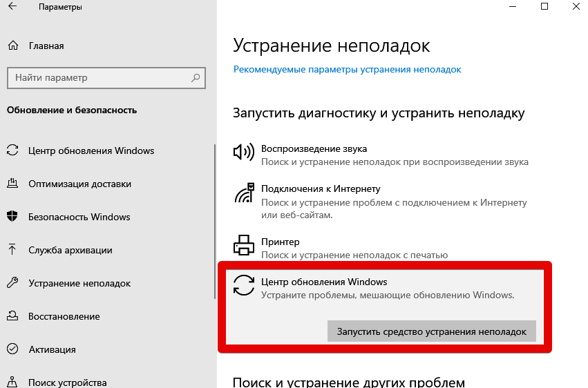
Task: Click the Оптимизация доставки sidebar icon
Action: pos(12,184)
